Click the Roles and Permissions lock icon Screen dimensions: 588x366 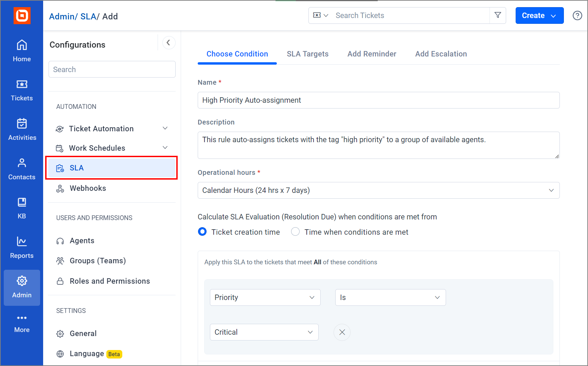click(x=60, y=281)
